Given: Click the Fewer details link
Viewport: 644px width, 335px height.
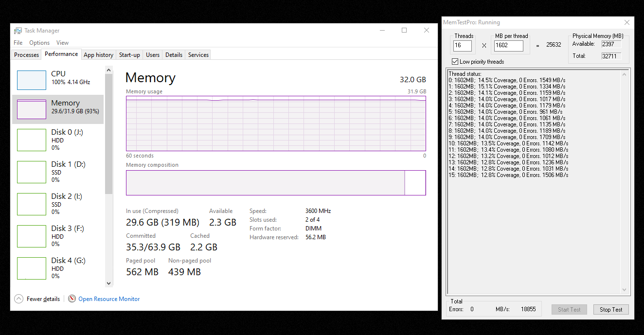Looking at the screenshot, I should [x=43, y=299].
